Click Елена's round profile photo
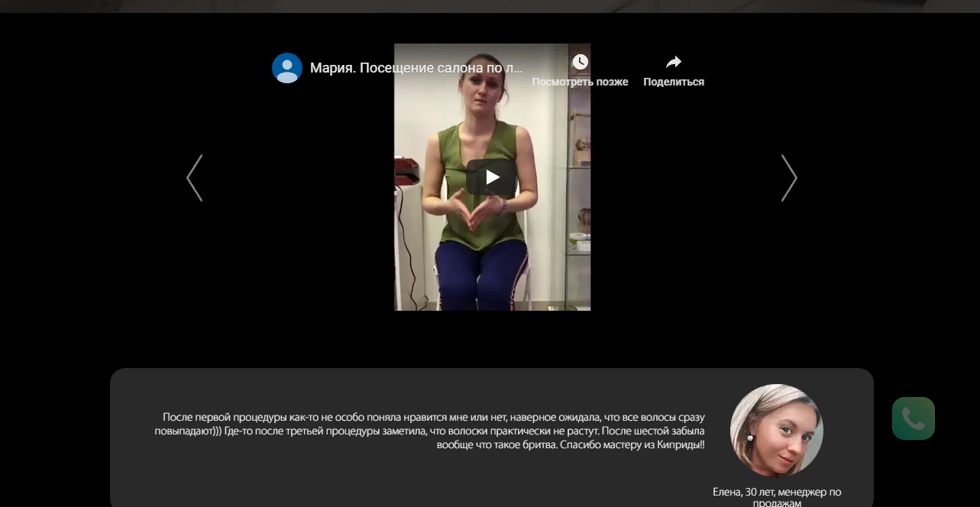This screenshot has height=507, width=980. pyautogui.click(x=777, y=431)
